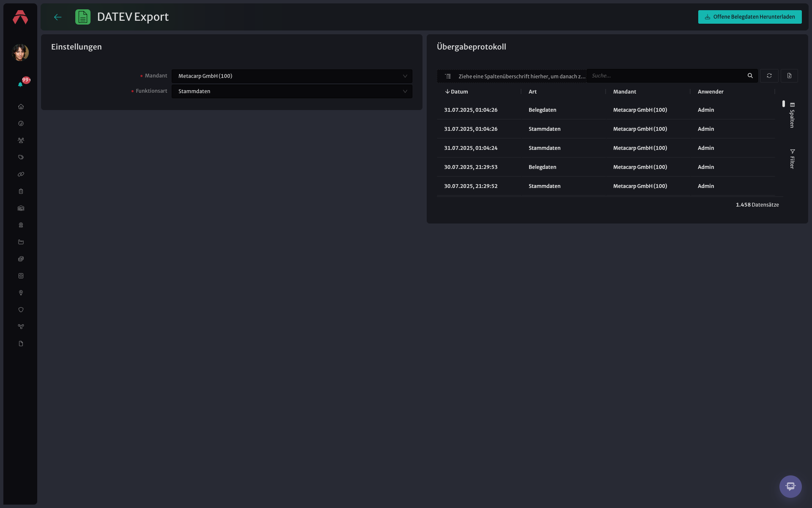Open the dashboard gauge icon
812x508 pixels.
(21, 124)
